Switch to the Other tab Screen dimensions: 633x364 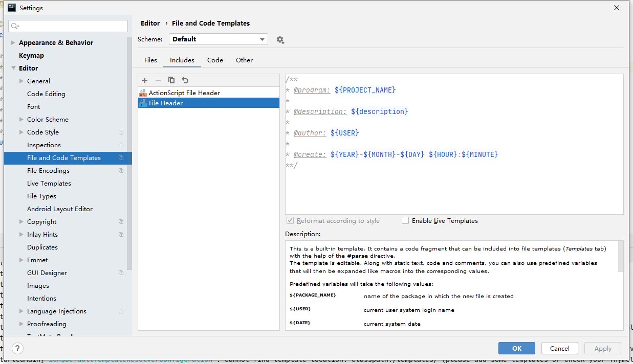[x=244, y=60]
